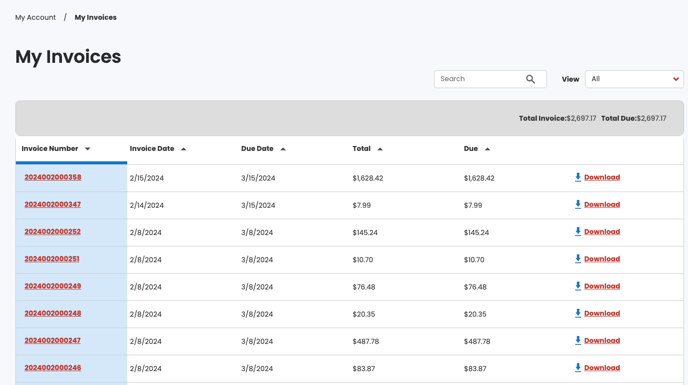Click Total Invoice $2,697.17 summary
Viewport: 688px width, 385px height.
557,118
